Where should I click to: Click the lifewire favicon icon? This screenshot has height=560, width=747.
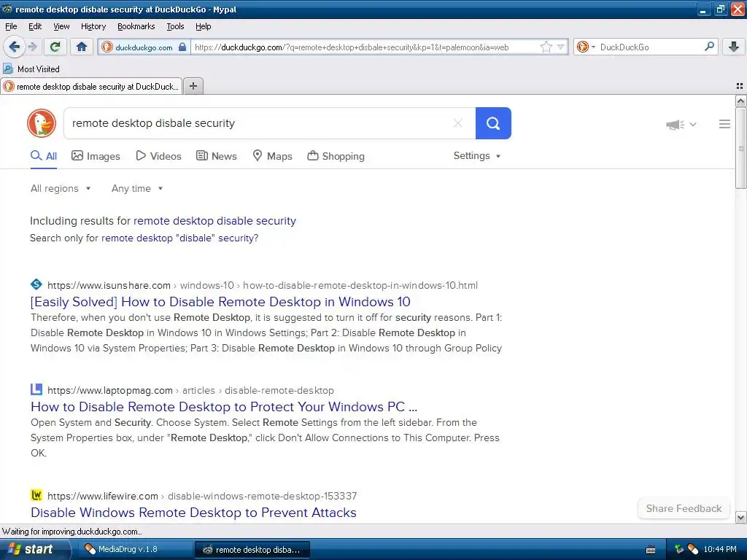coord(36,495)
